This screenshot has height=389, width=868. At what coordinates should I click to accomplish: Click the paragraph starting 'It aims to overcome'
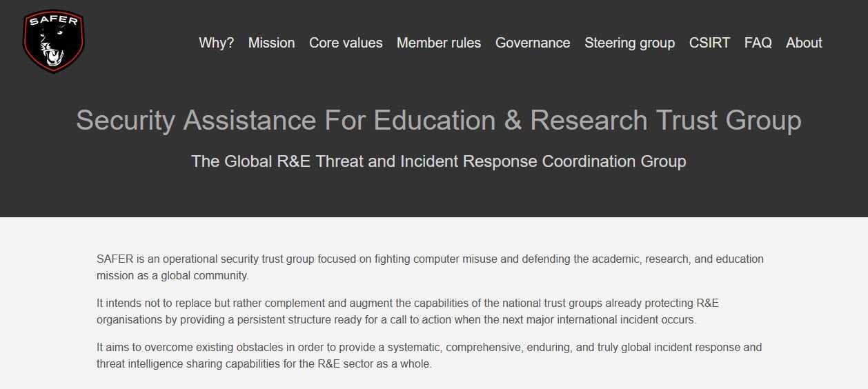coord(429,356)
